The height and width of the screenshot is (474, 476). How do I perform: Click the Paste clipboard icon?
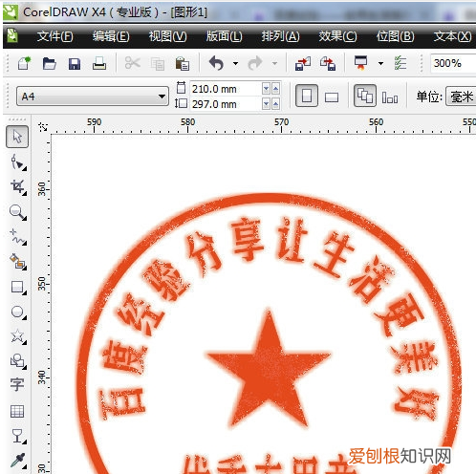coord(183,63)
